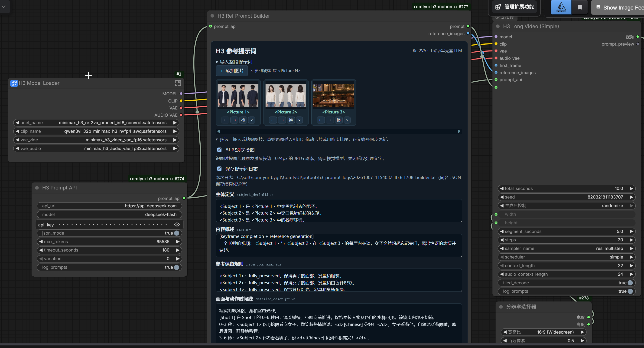Screen dimensions: 644x348
Task: Click the H3 Model Loader node badge icon
Action: 14,83
